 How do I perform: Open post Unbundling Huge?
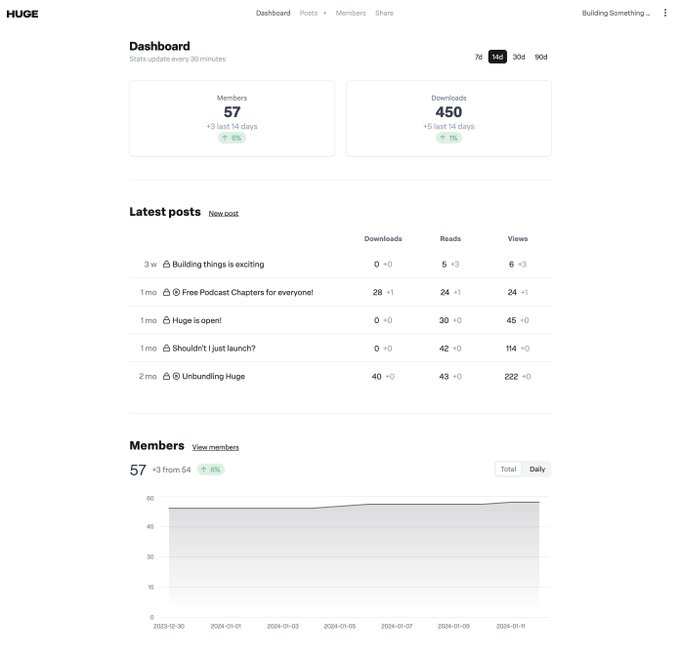pyautogui.click(x=213, y=376)
